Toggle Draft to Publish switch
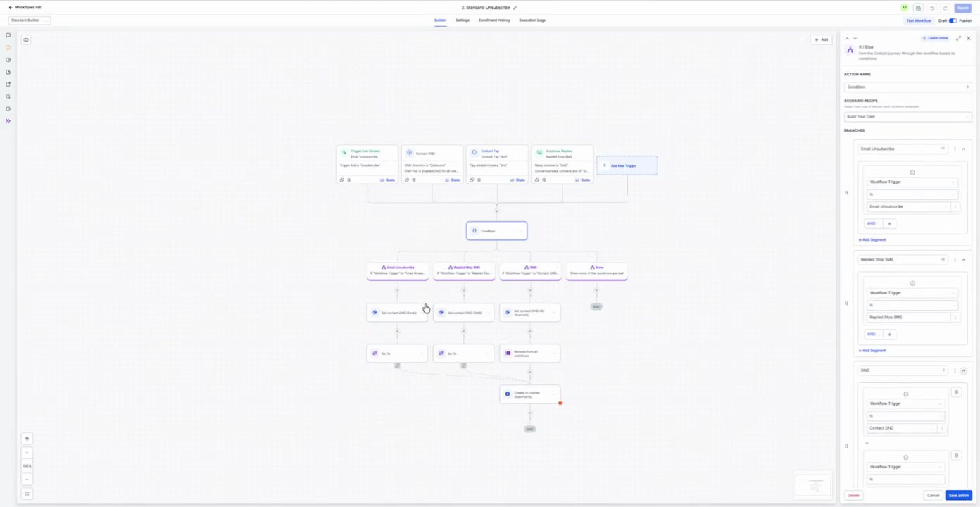 (953, 20)
